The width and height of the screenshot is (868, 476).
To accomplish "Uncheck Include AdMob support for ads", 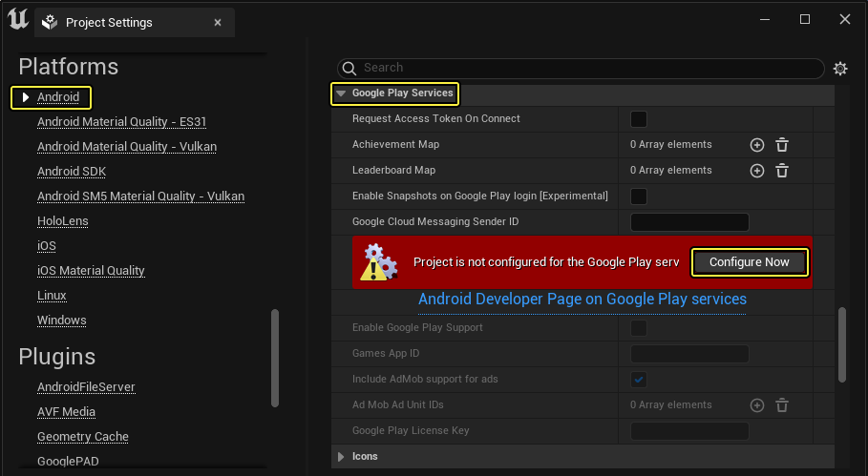I will [638, 380].
